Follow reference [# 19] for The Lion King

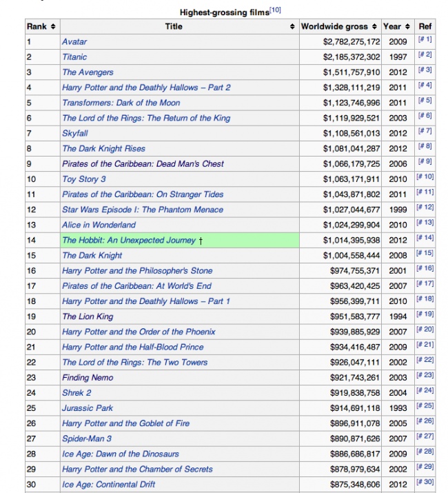click(x=425, y=314)
